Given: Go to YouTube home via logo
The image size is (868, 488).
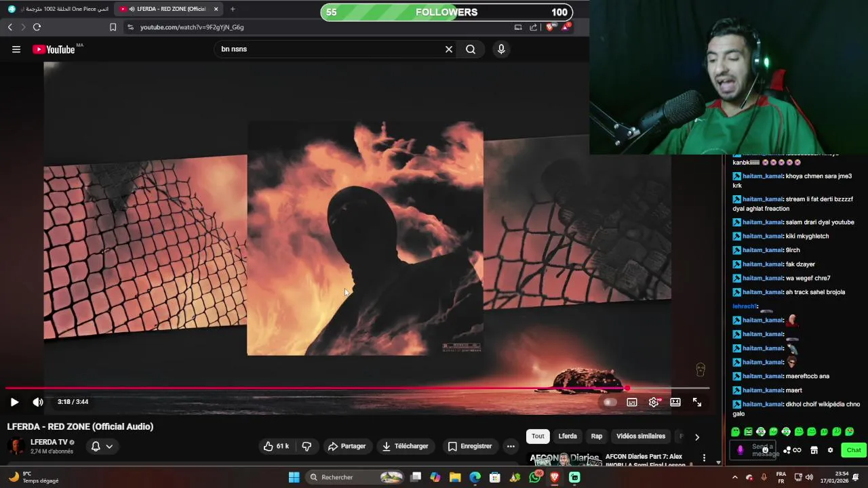Looking at the screenshot, I should coord(54,49).
